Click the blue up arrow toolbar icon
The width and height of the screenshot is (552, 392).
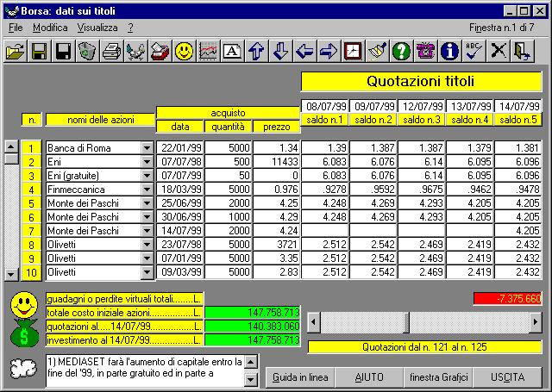pyautogui.click(x=256, y=52)
